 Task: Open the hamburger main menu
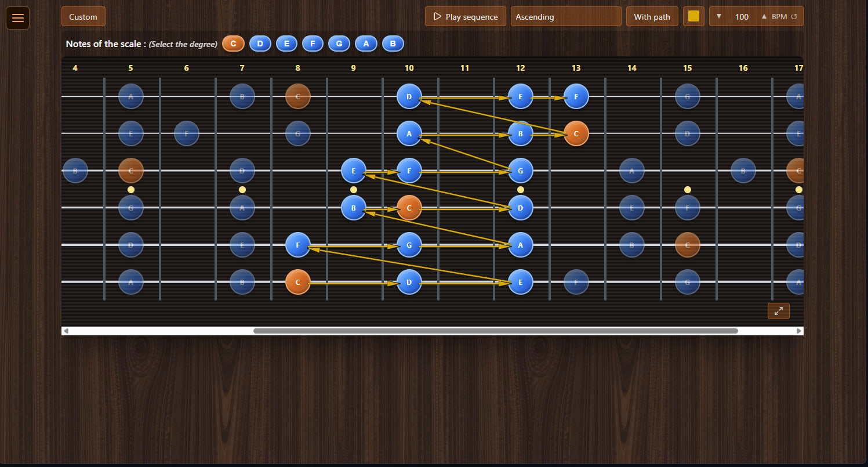coord(18,18)
